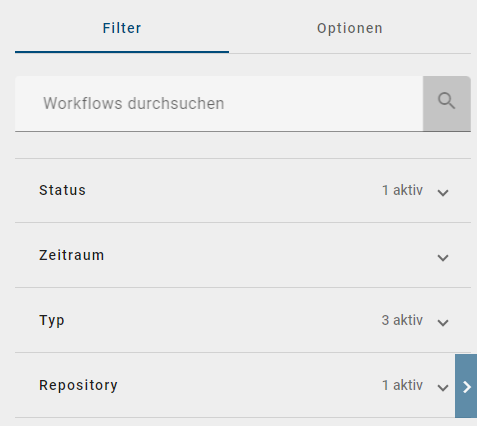Image resolution: width=477 pixels, height=426 pixels.
Task: Click the Zeitraum section label
Action: pyautogui.click(x=72, y=255)
